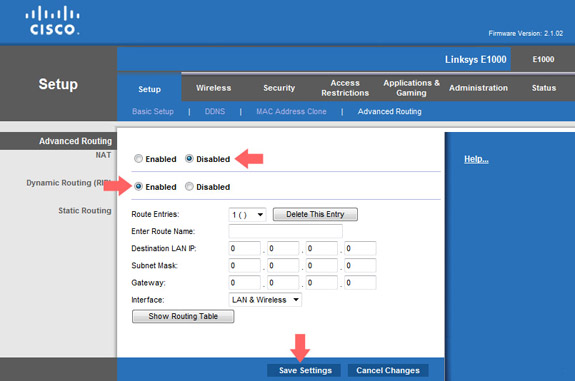Open the MAC Address Clone sub-tab
575x381 pixels.
tap(291, 111)
